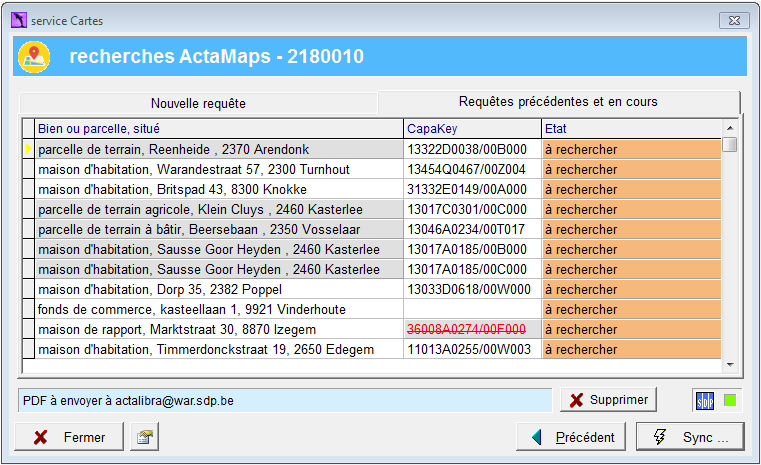Click row selector box for Poppel row
This screenshot has width=761, height=465.
pos(29,289)
